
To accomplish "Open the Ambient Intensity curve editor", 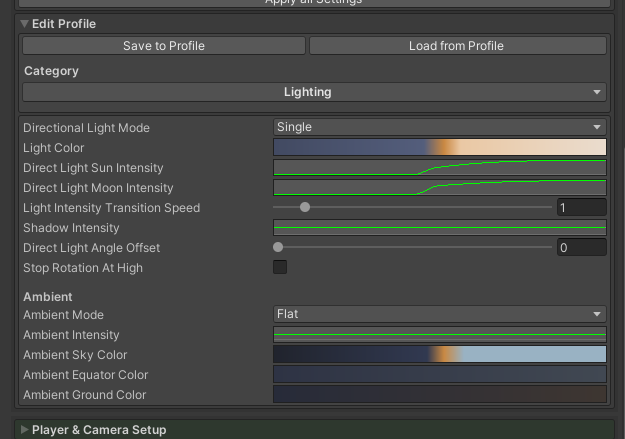I will [440, 335].
